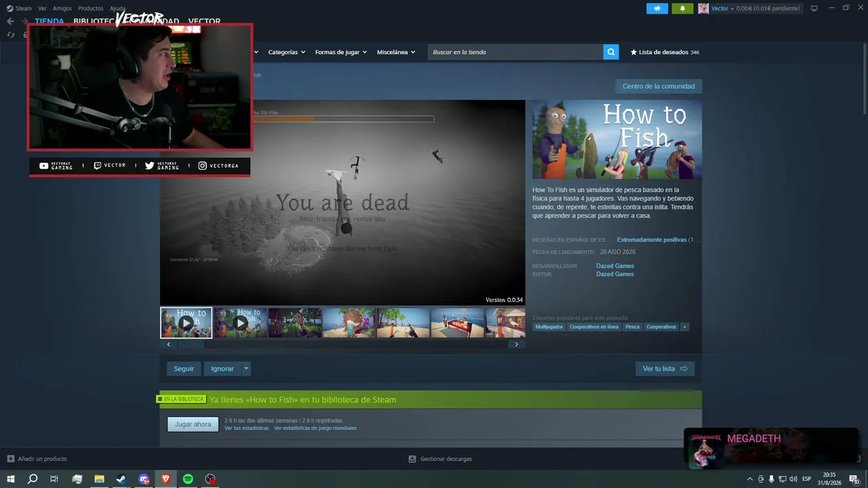Image resolution: width=868 pixels, height=488 pixels.
Task: Click the How to Fish header image
Action: click(617, 140)
